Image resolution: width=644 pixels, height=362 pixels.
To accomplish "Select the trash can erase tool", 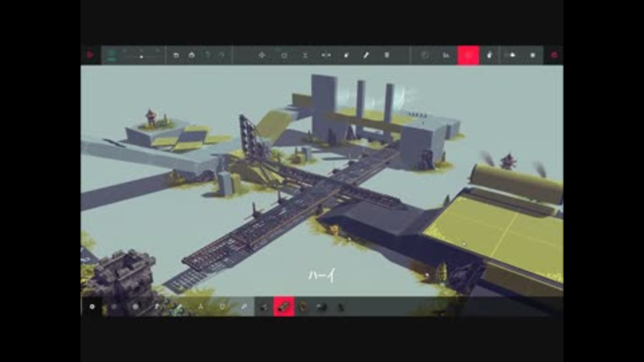I will coord(387,55).
